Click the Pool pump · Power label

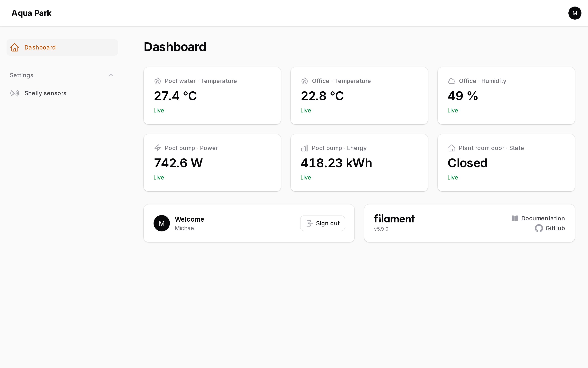(192, 148)
